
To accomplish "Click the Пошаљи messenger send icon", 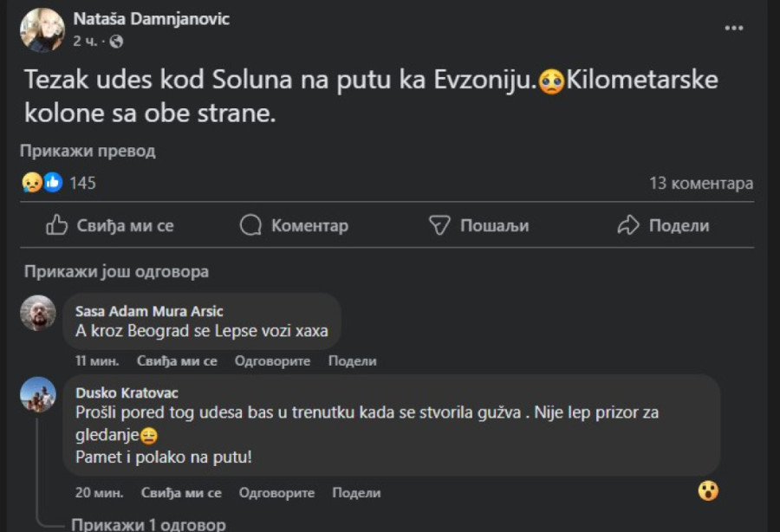I will tap(440, 225).
